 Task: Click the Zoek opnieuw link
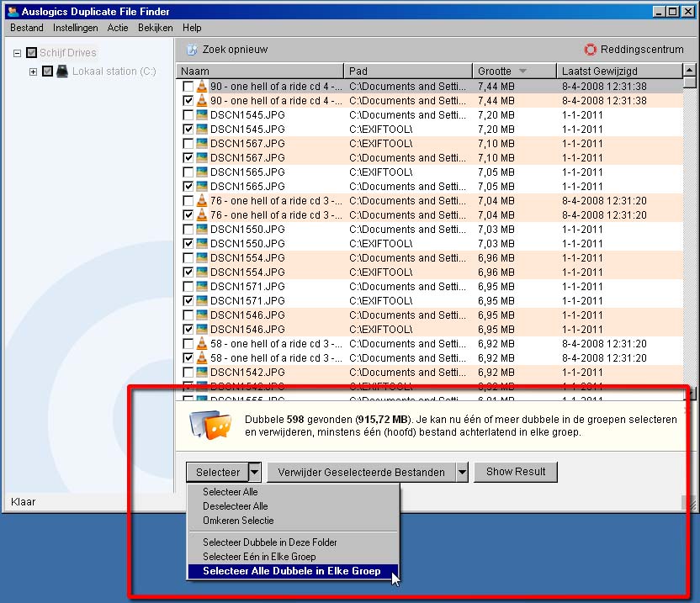pos(235,50)
